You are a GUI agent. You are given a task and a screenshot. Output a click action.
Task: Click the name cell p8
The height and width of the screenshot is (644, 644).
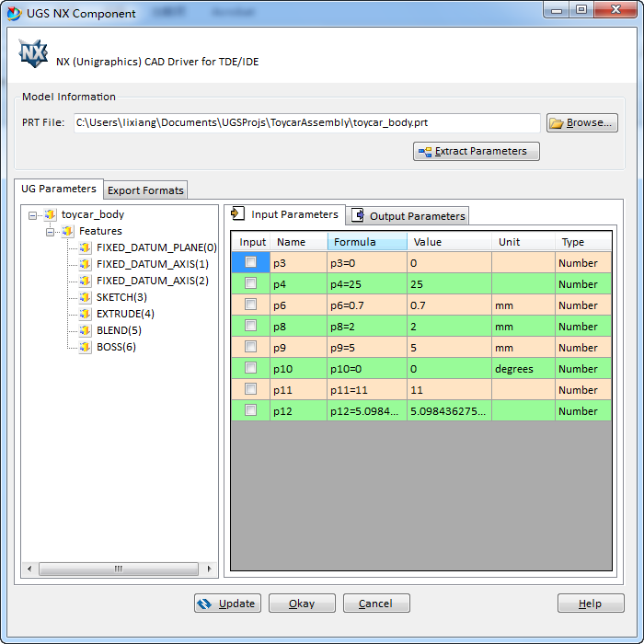(299, 327)
